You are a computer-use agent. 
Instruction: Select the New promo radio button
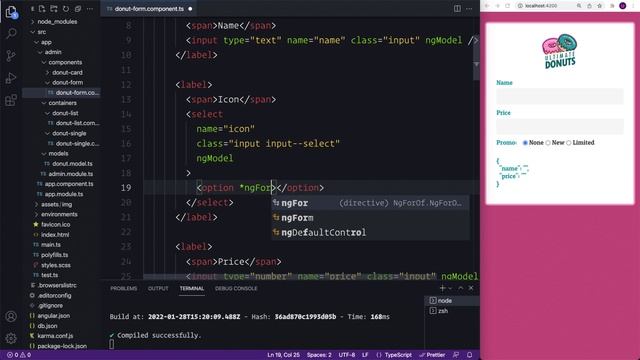click(548, 143)
